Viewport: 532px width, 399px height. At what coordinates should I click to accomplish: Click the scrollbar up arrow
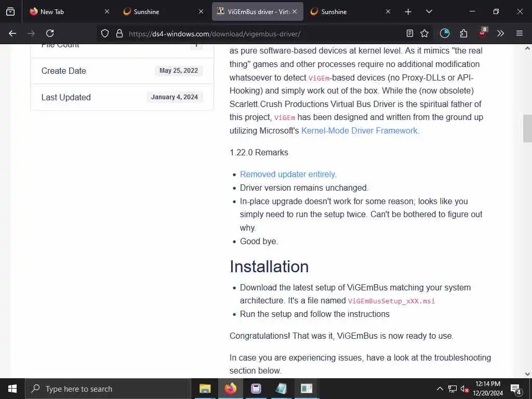[x=527, y=48]
